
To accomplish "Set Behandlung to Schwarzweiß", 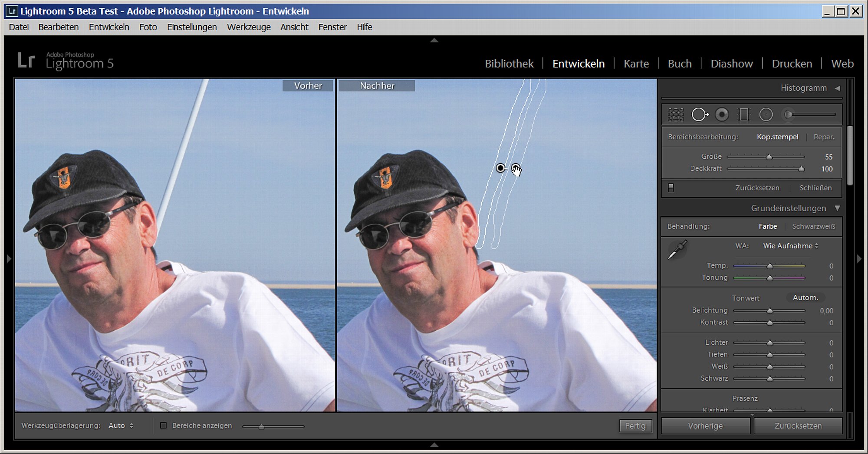I will (x=813, y=226).
